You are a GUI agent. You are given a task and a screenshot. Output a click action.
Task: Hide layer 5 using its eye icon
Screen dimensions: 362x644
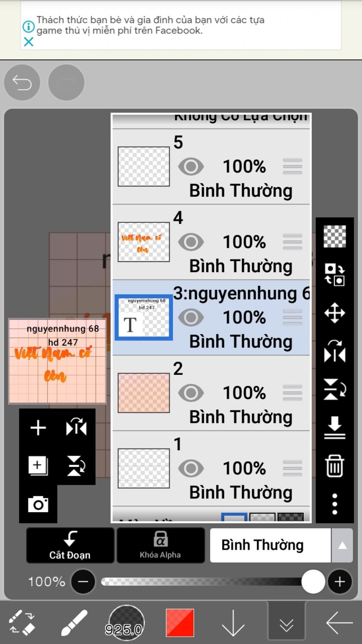[191, 167]
